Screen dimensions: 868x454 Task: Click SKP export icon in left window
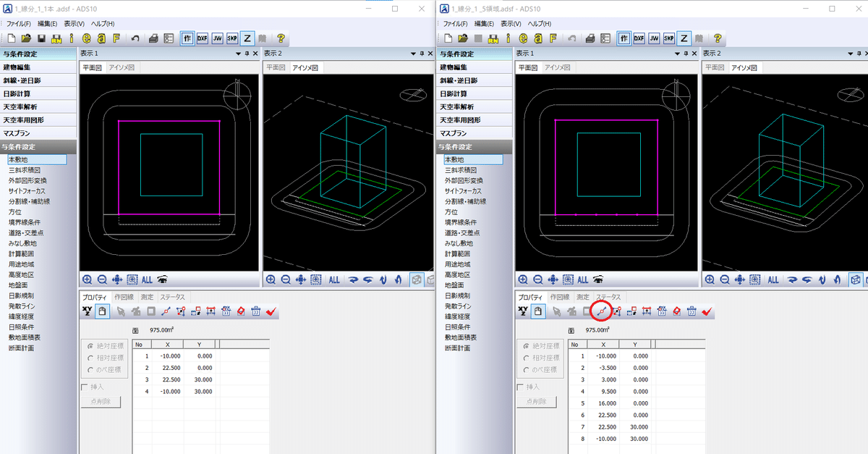click(232, 38)
